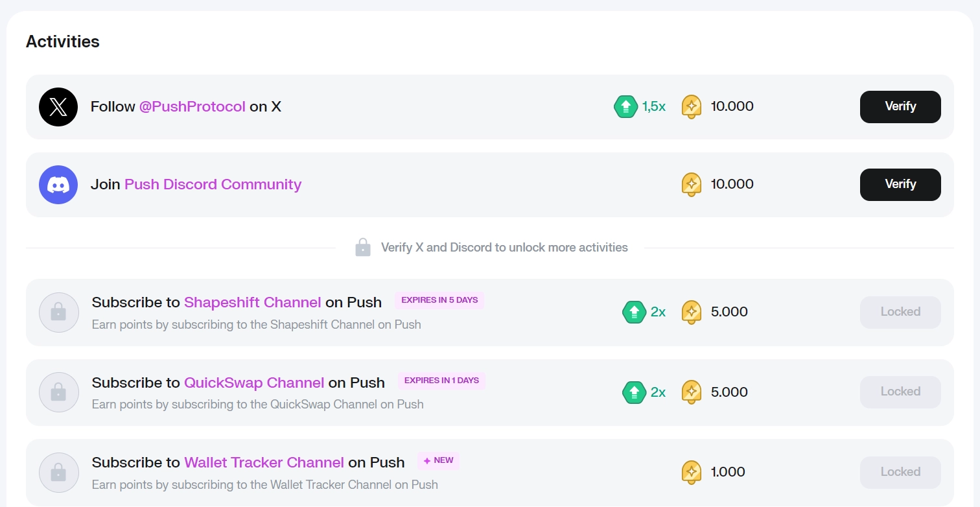Click the Wallet Tracker 'Earn points by subscribing' description

click(265, 484)
